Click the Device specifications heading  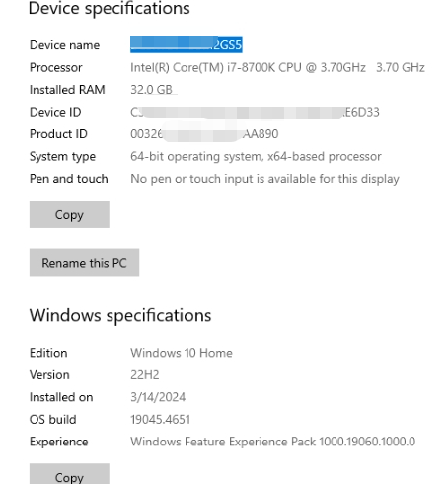coord(110,8)
